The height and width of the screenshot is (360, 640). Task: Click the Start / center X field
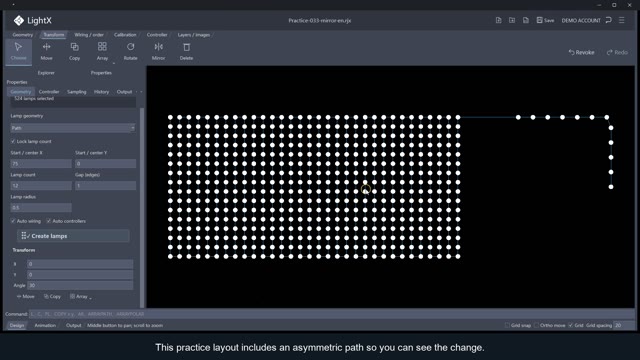click(41, 164)
